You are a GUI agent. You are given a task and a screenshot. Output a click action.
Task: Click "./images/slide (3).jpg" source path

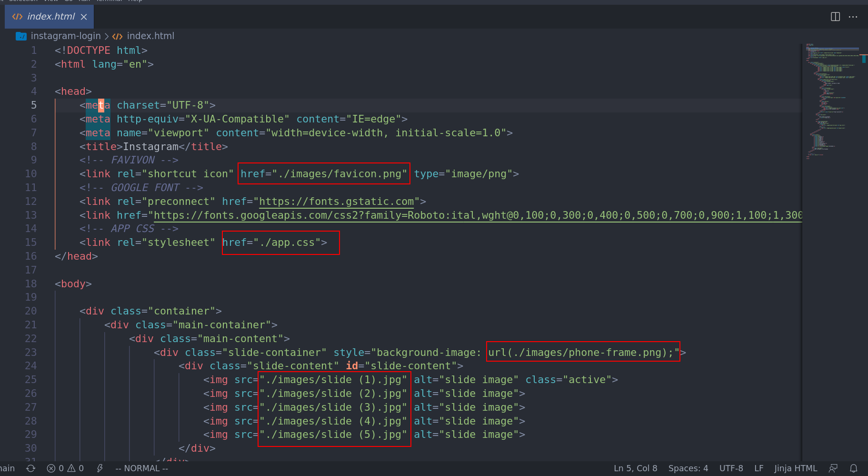click(x=333, y=407)
